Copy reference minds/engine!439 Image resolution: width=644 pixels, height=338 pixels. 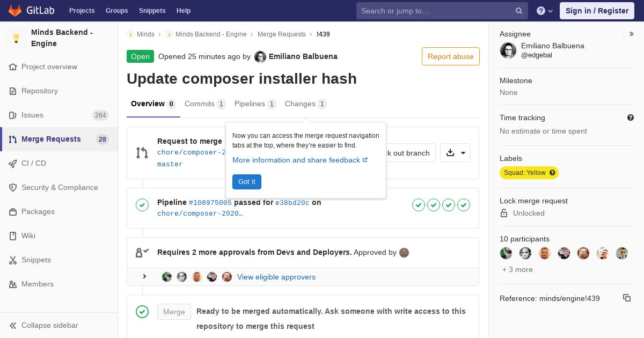[x=627, y=298]
